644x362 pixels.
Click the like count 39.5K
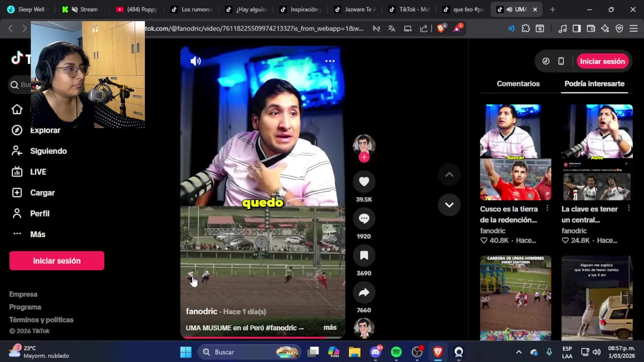click(x=364, y=199)
